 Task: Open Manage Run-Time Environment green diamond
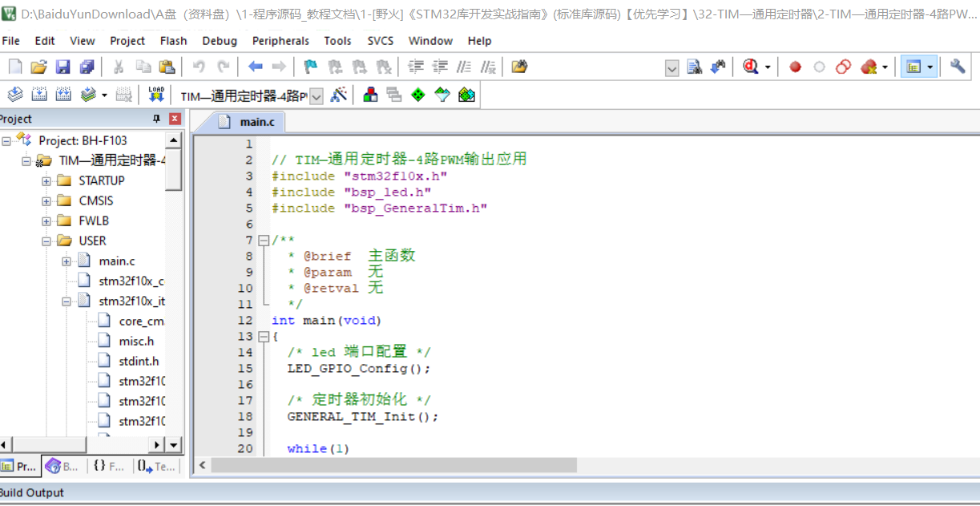[x=418, y=95]
